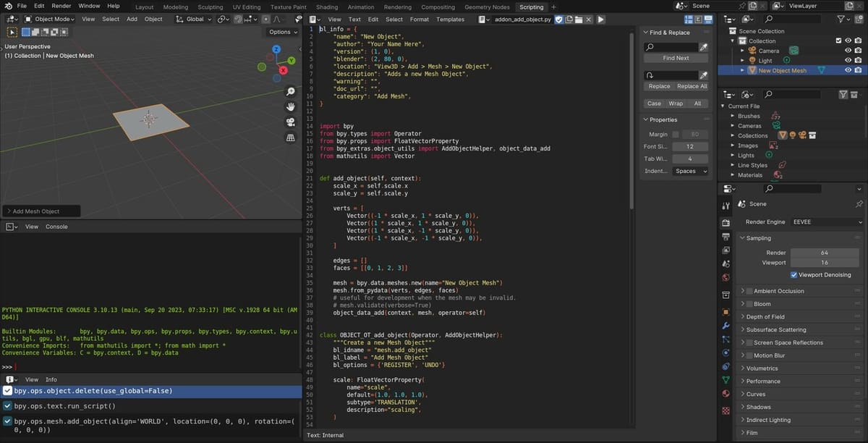Open the Render menu in the top bar
Viewport: 868px width, 443px height.
coord(61,6)
